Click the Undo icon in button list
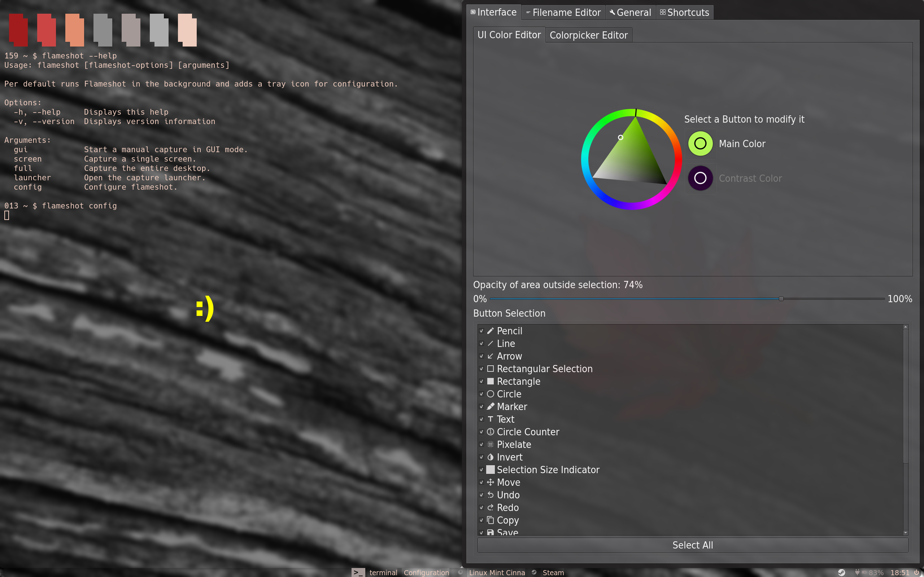The width and height of the screenshot is (924, 577). [x=491, y=495]
